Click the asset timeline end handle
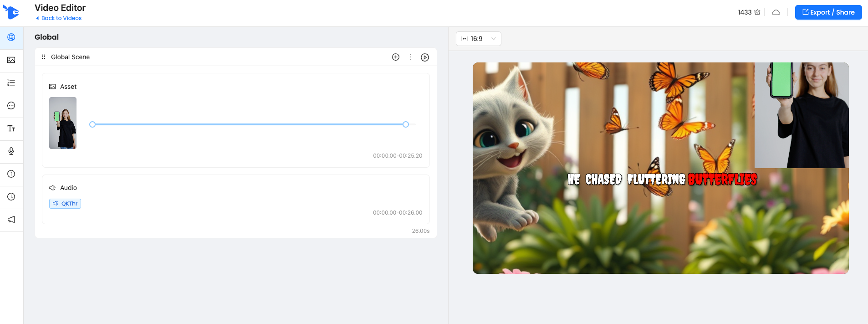 [x=406, y=124]
